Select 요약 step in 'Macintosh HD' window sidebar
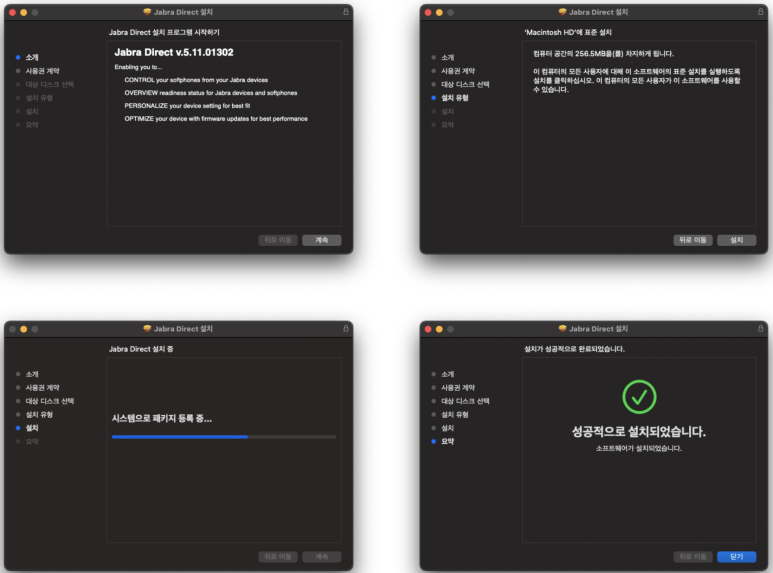The image size is (773, 573). (x=448, y=125)
